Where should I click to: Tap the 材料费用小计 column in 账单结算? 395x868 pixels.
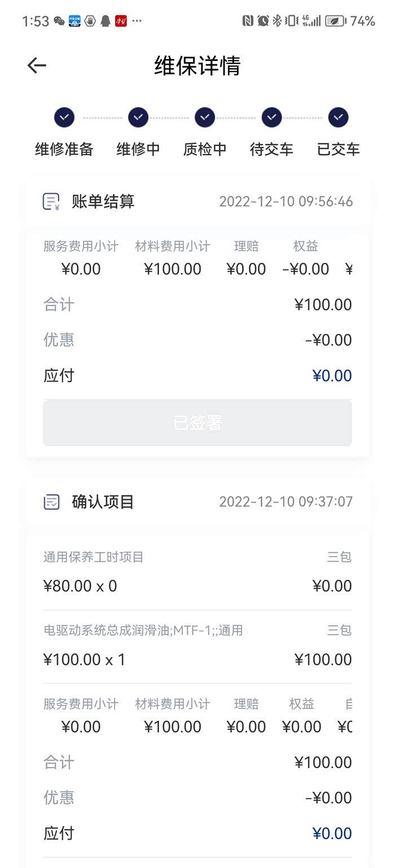pyautogui.click(x=173, y=246)
